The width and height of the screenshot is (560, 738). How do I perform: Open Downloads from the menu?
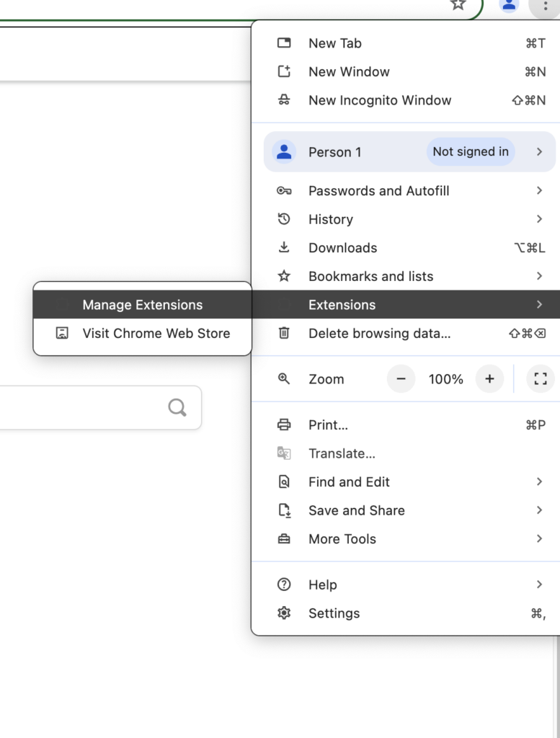(x=406, y=248)
